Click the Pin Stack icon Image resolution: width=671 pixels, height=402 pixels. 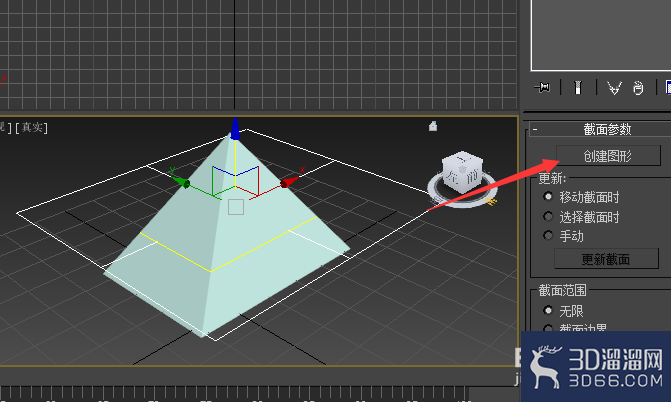click(x=542, y=88)
